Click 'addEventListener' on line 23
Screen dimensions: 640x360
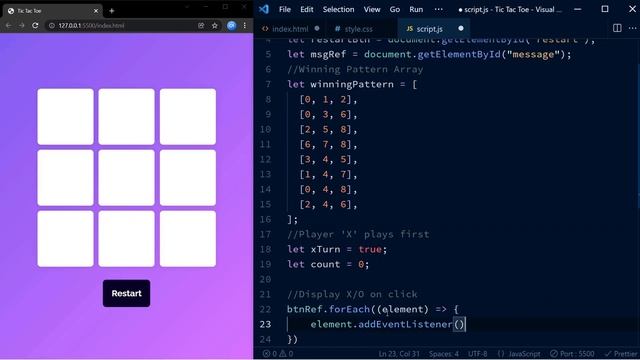[x=405, y=324]
